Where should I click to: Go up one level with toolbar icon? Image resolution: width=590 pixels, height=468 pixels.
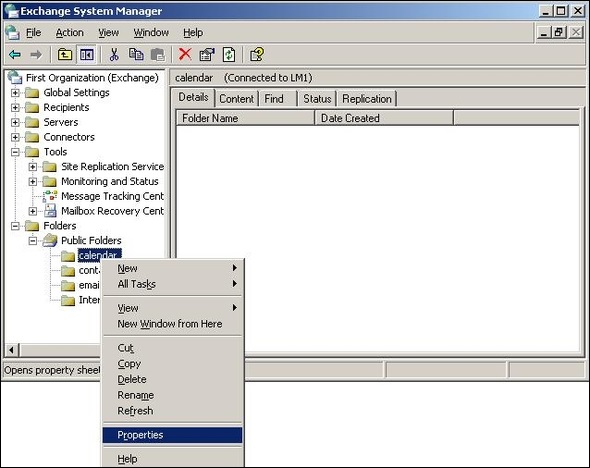(65, 55)
